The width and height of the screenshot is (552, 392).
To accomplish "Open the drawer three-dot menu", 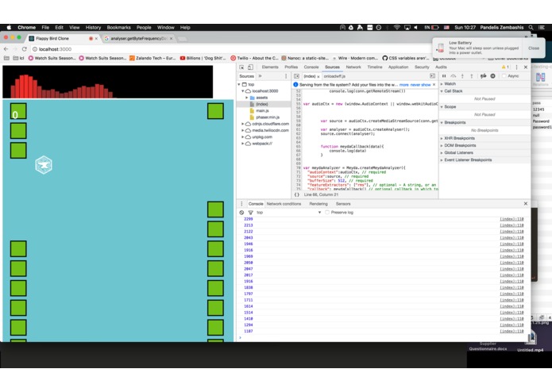I will point(241,204).
